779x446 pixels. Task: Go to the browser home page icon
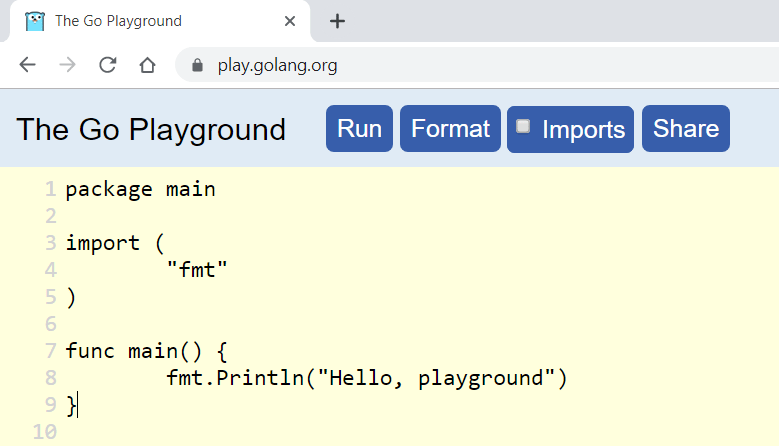147,66
